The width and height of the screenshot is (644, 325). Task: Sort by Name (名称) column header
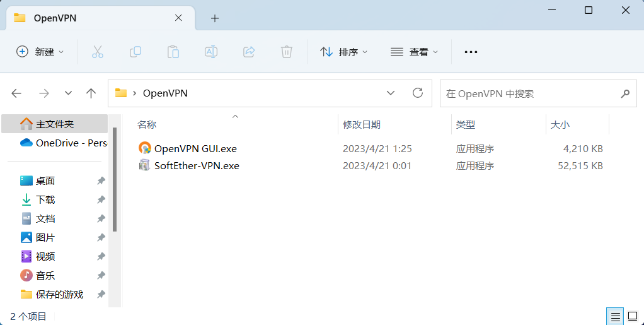click(x=147, y=125)
